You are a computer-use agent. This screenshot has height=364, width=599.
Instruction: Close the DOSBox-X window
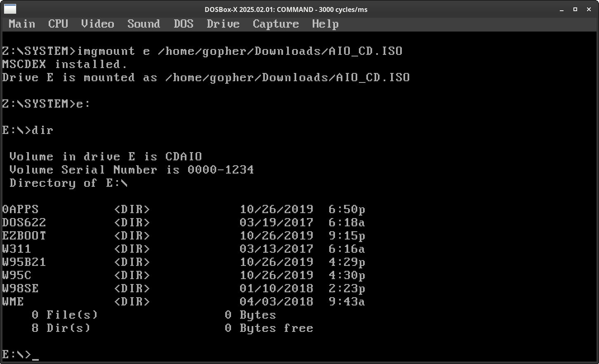point(589,9)
